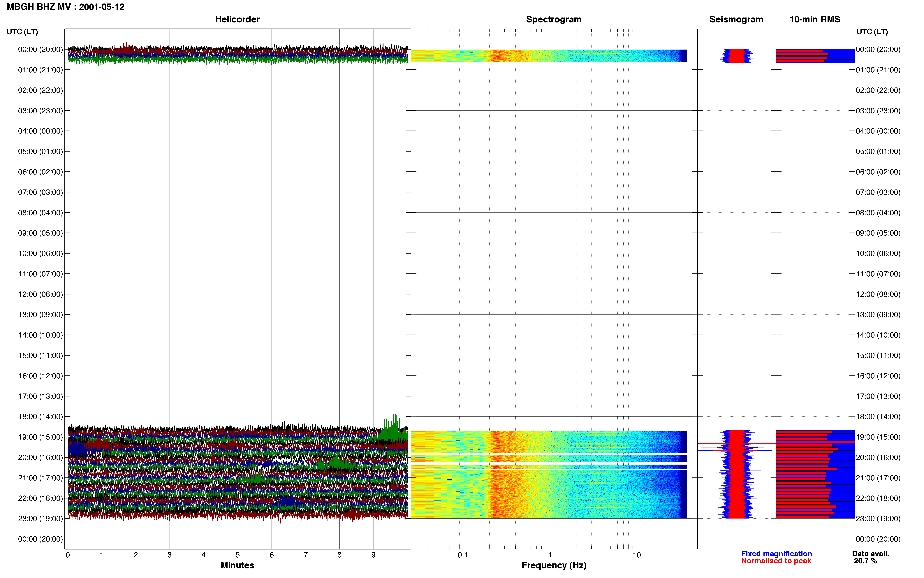Click left time label '15:00 (11:00)'
This screenshot has height=578, width=924.
[41, 356]
